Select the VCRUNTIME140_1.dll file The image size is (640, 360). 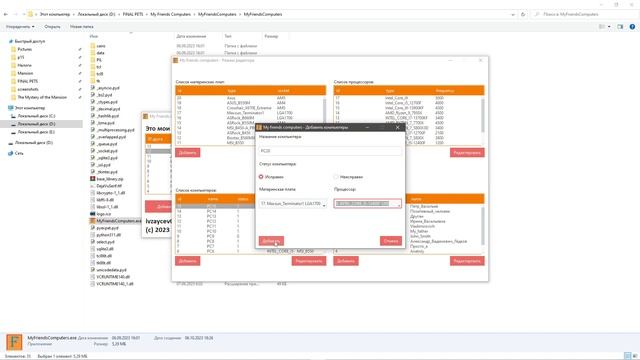115,284
